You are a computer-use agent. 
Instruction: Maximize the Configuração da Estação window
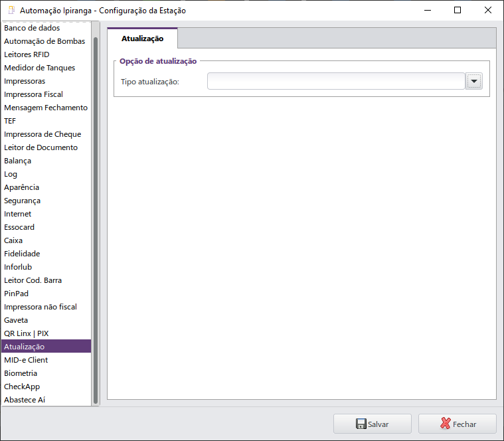[458, 10]
